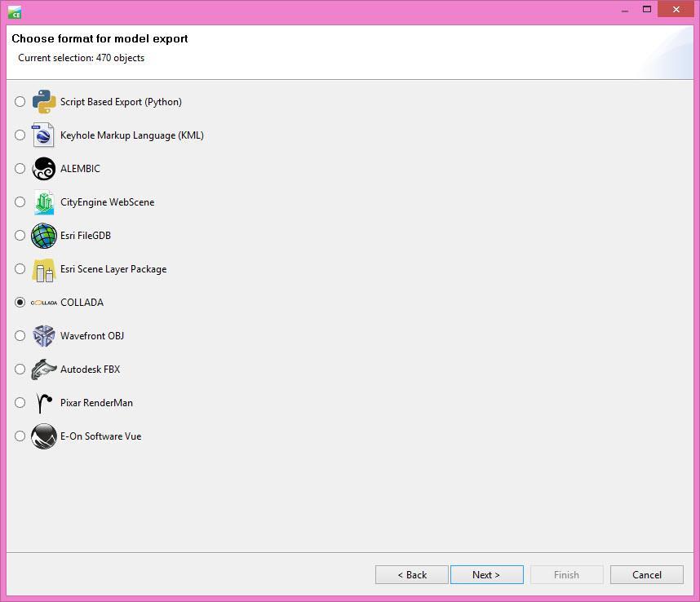Screen dimensions: 700x602
Task: Click the 'Keyhole Markup Language (KML)' label
Action: coord(132,135)
